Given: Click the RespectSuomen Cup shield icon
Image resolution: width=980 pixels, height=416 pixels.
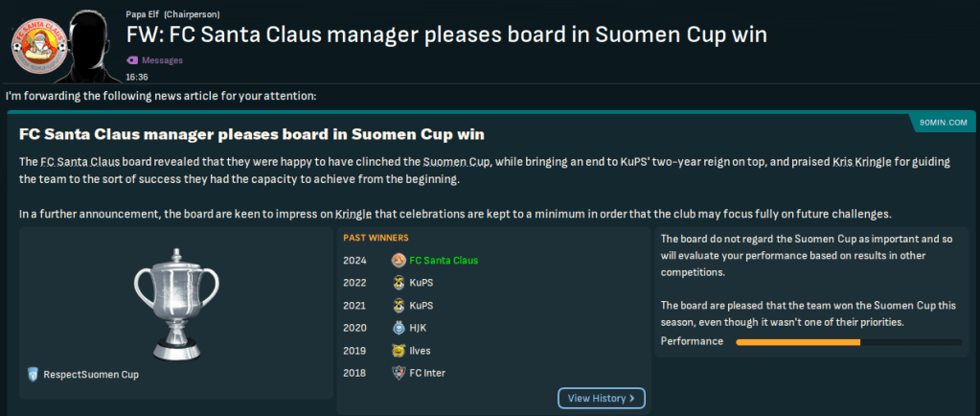Looking at the screenshot, I should tap(33, 375).
